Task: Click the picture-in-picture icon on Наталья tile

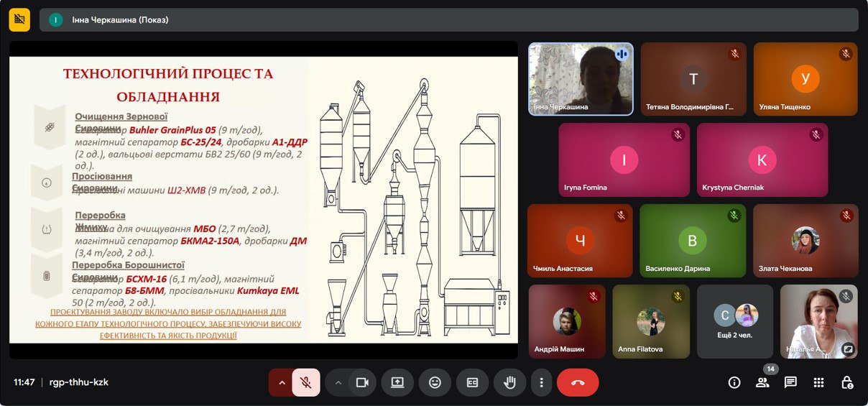Action: pyautogui.click(x=848, y=349)
